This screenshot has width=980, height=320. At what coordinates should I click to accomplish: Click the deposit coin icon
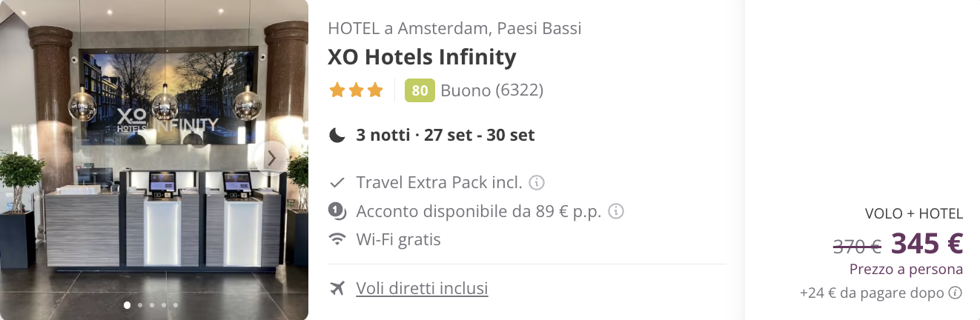pyautogui.click(x=338, y=211)
